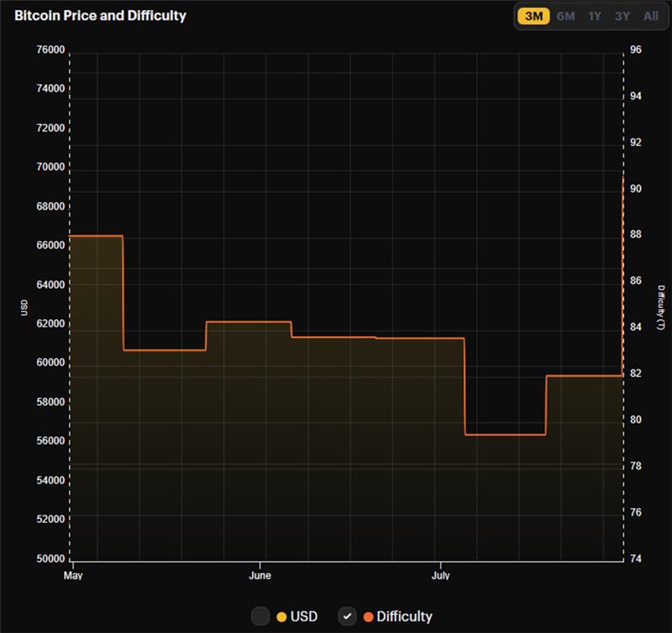672x633 pixels.
Task: Switch to the 6M time range
Action: (565, 16)
